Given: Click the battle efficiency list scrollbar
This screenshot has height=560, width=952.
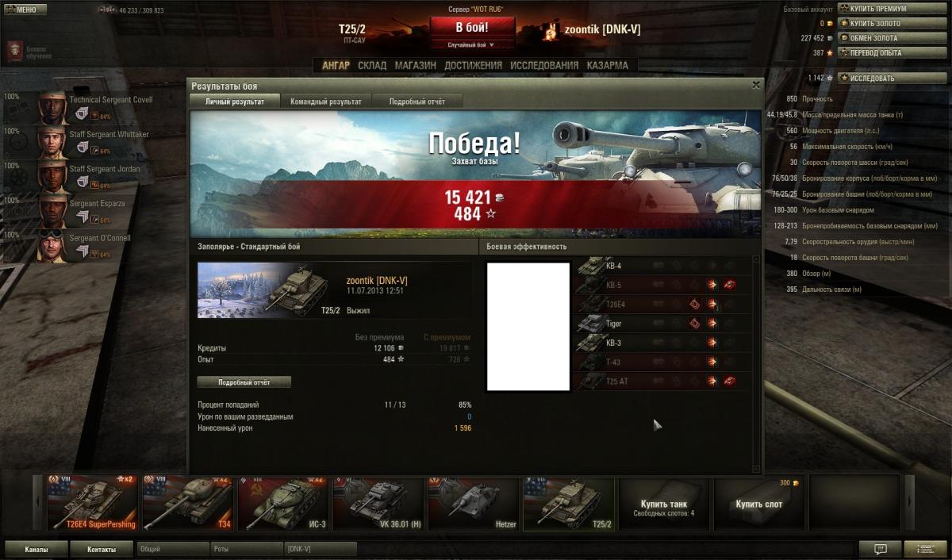Looking at the screenshot, I should 756,363.
